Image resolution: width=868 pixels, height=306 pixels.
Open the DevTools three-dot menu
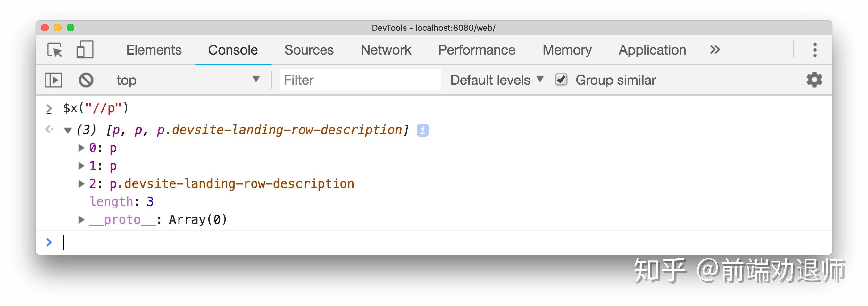pyautogui.click(x=815, y=50)
